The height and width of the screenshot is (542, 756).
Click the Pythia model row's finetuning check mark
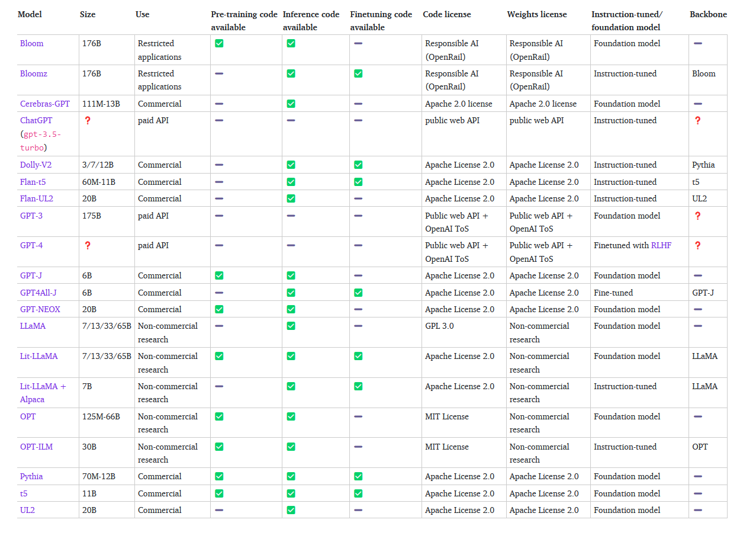click(358, 476)
